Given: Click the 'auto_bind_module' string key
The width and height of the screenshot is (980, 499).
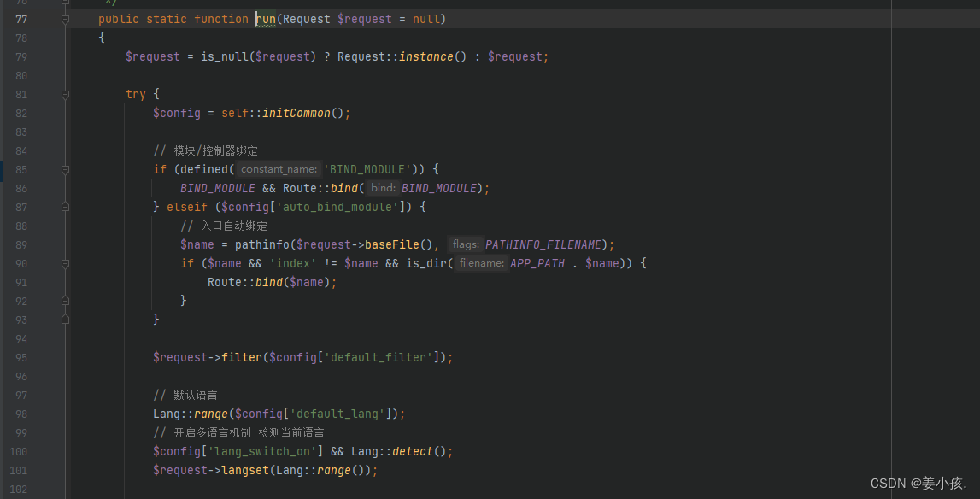Looking at the screenshot, I should 337,207.
